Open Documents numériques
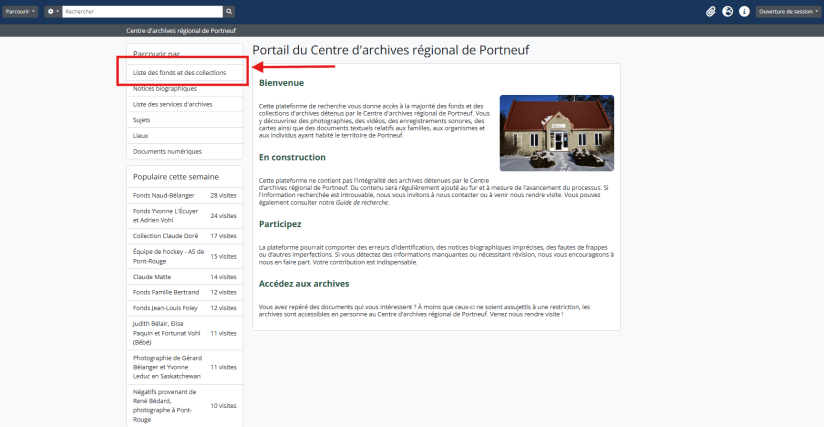The width and height of the screenshot is (824, 427). (167, 151)
